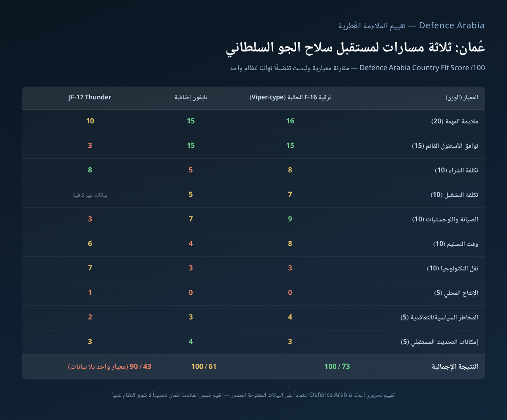The height and width of the screenshot is (420, 507).
Task: Click F-16 score 8 in تكلفة الشراء row
Action: coord(290,170)
